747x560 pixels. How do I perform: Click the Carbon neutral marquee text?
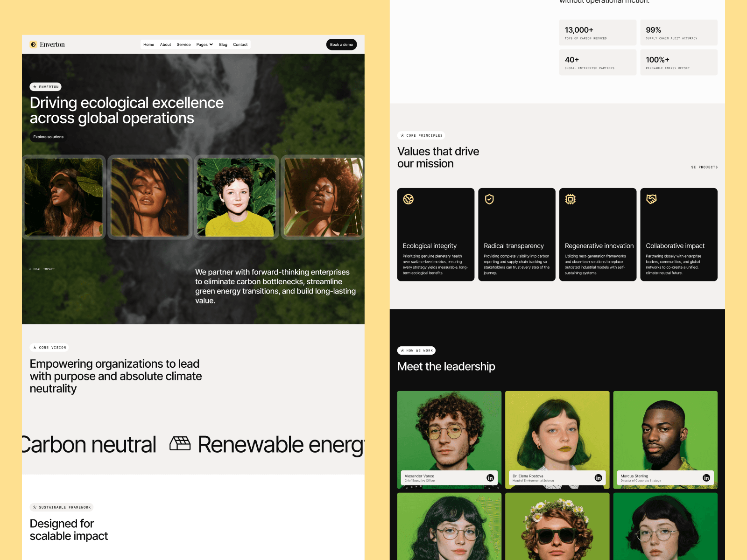click(89, 444)
